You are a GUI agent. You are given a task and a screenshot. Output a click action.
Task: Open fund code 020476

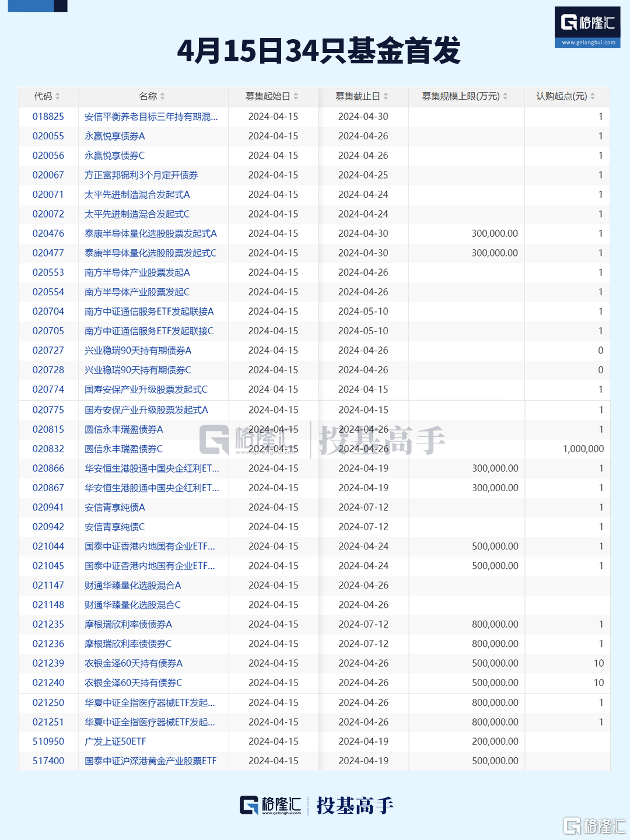pyautogui.click(x=48, y=233)
